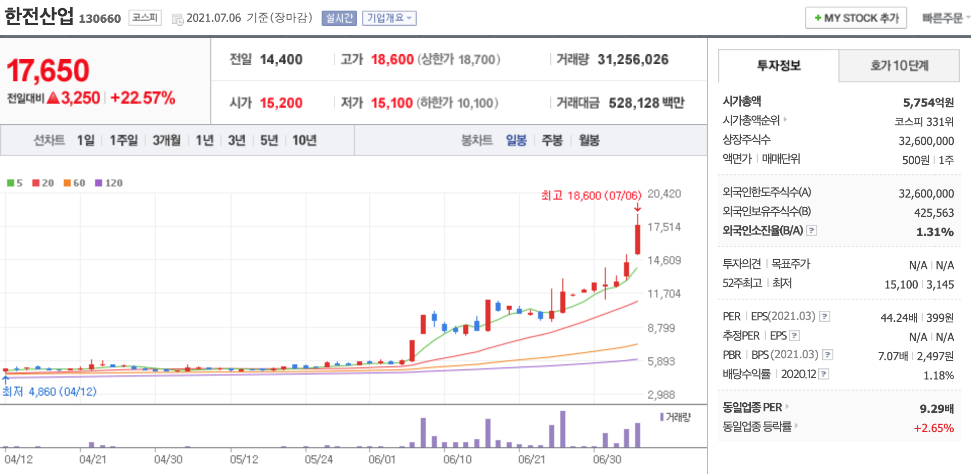The image size is (980, 474).
Task: Click 코스피 331위 ranking text
Action: tap(924, 122)
